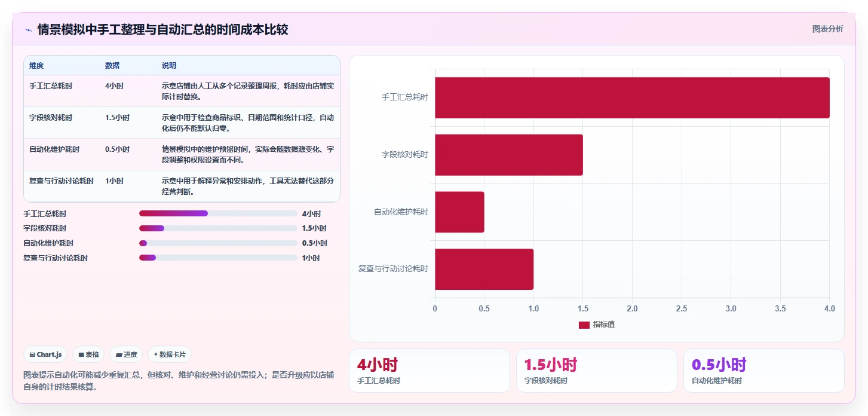Viewport: 868px width, 416px height.
Task: Click the 图表分析 label in the header
Action: pos(827,29)
